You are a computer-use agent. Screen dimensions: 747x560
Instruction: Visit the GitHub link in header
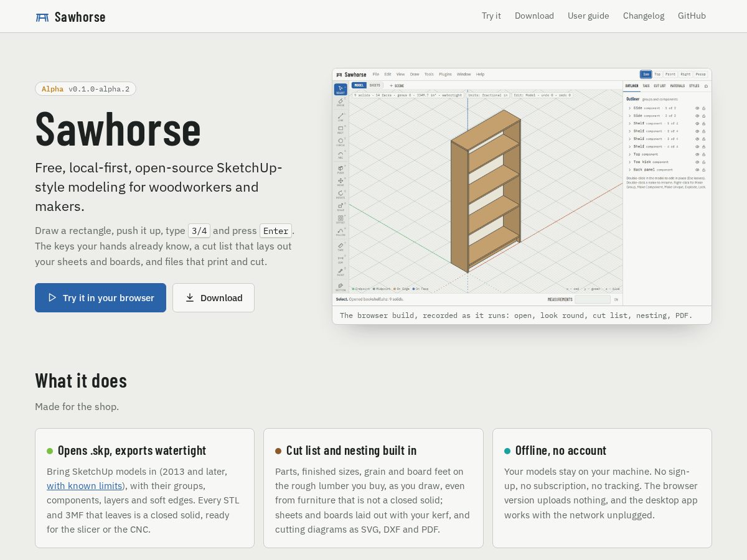pos(692,16)
